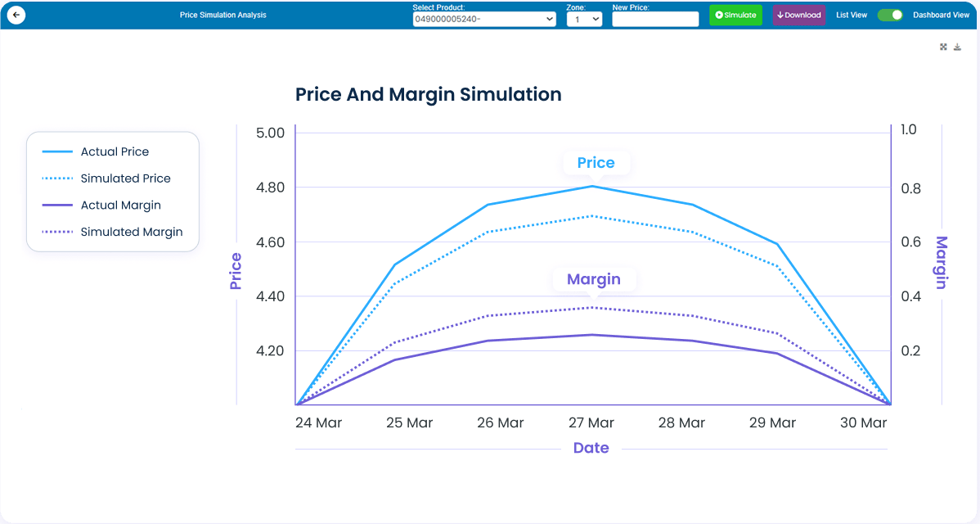980x524 pixels.
Task: Click inside the New Price field
Action: pyautogui.click(x=655, y=18)
